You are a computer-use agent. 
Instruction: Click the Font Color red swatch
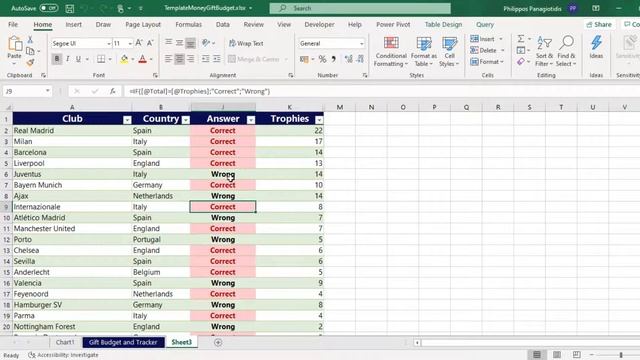[x=142, y=59]
